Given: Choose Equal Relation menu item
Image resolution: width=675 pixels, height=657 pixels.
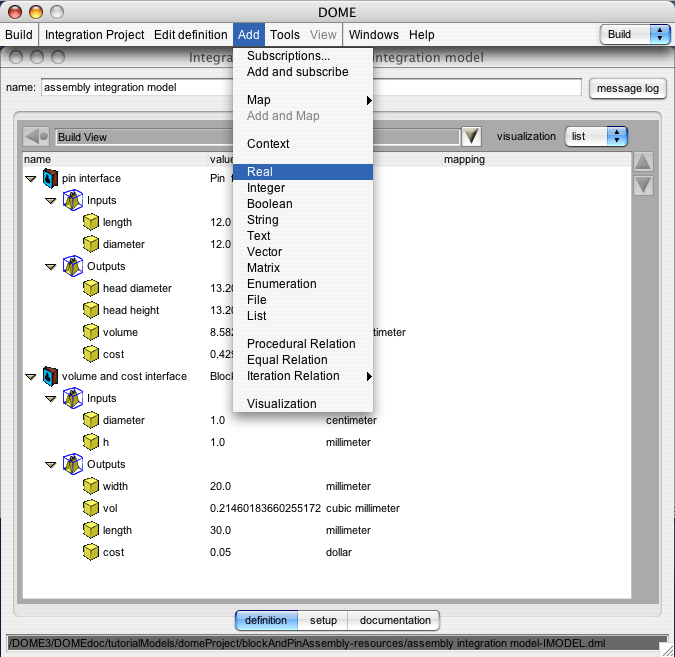Looking at the screenshot, I should pyautogui.click(x=303, y=359).
